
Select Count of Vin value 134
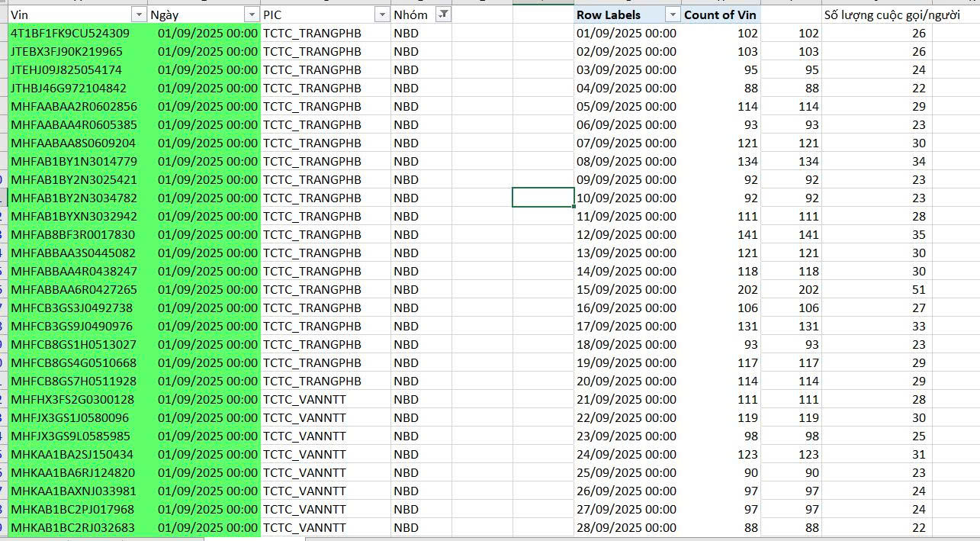[x=721, y=161]
